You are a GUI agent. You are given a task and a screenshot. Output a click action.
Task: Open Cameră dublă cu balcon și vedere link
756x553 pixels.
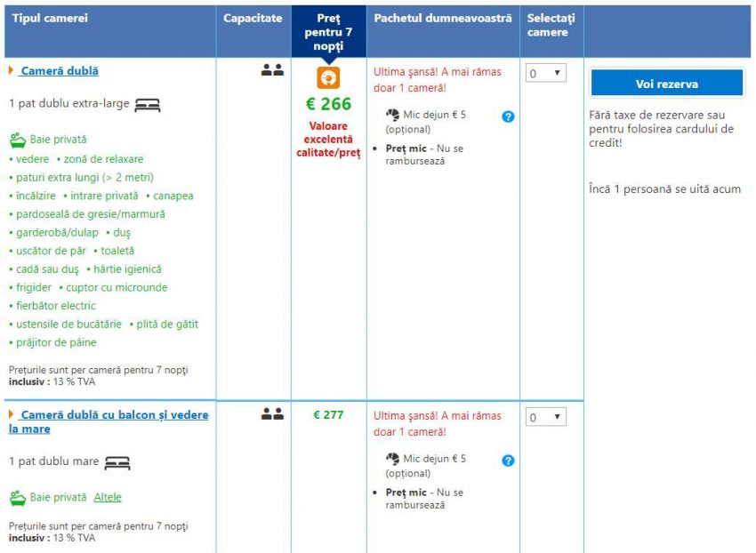[114, 415]
